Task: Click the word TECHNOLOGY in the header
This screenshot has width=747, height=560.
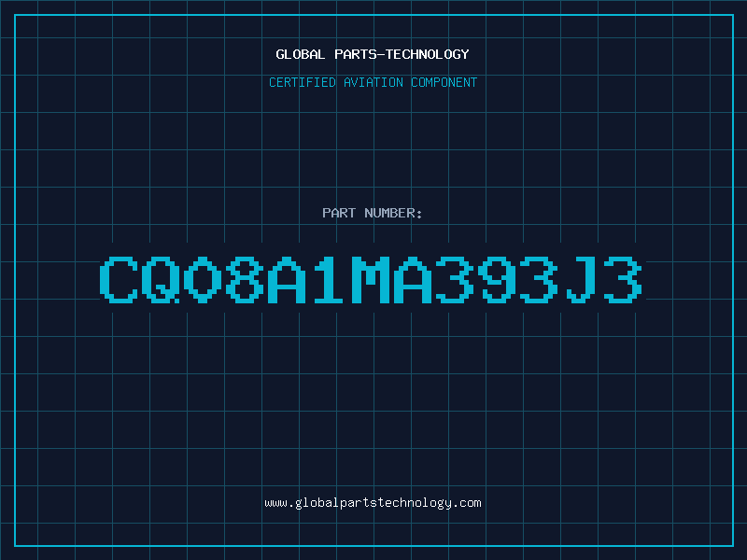Action: coord(428,54)
